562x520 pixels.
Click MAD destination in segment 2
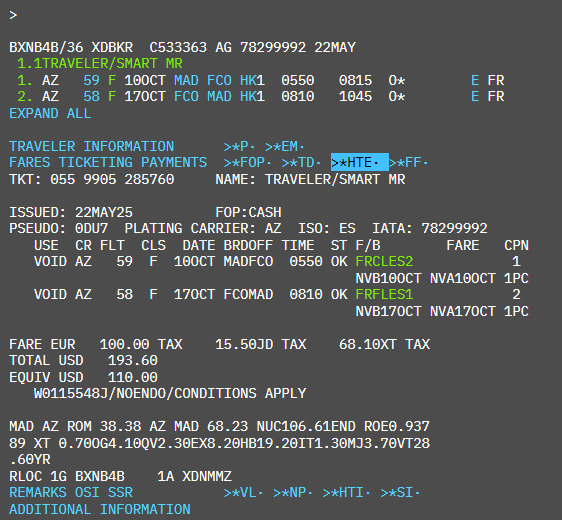point(219,96)
